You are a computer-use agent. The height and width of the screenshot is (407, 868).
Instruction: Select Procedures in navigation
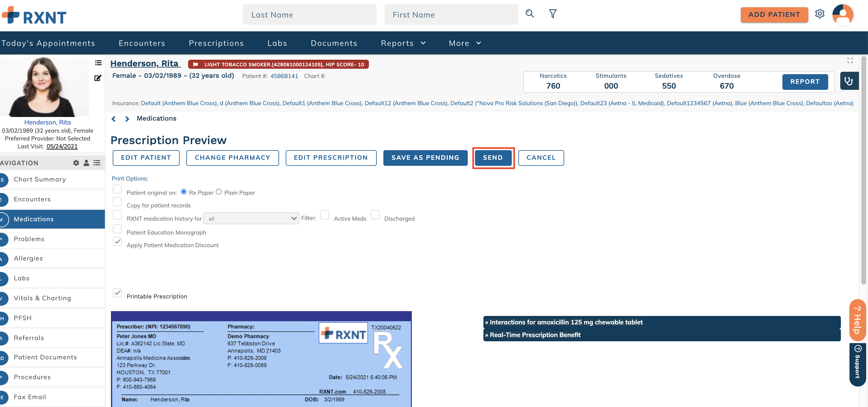(52, 377)
